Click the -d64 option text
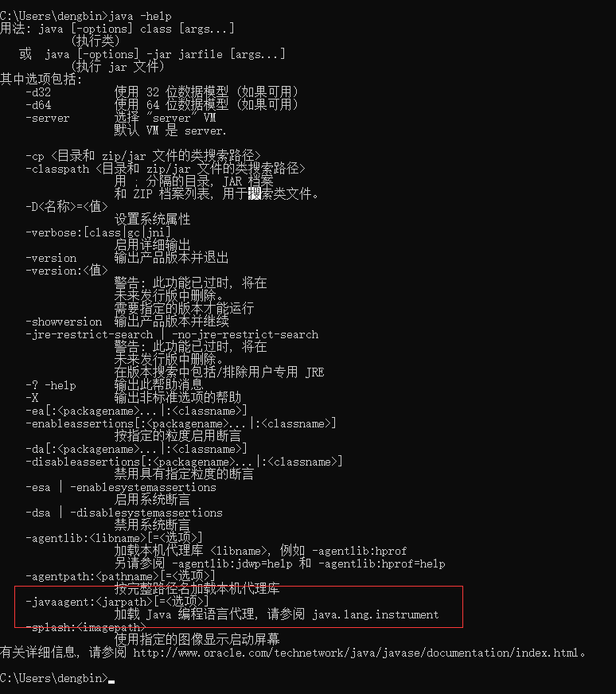Image resolution: width=616 pixels, height=694 pixels. [38, 105]
